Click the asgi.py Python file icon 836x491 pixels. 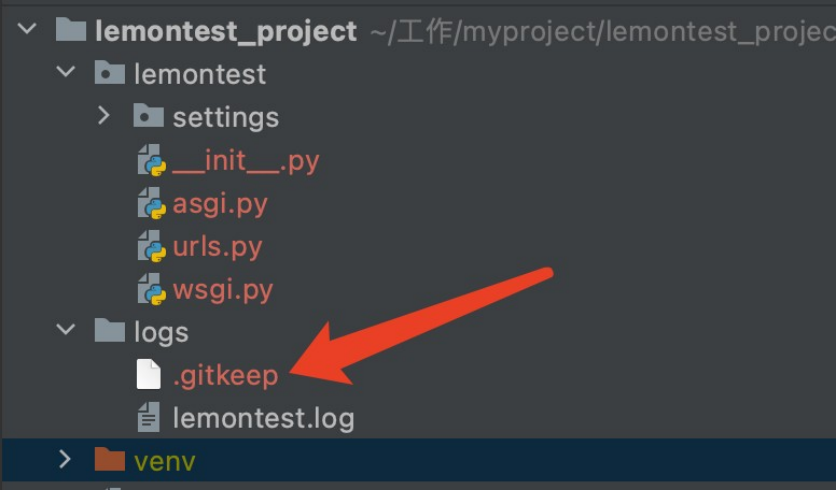(151, 203)
